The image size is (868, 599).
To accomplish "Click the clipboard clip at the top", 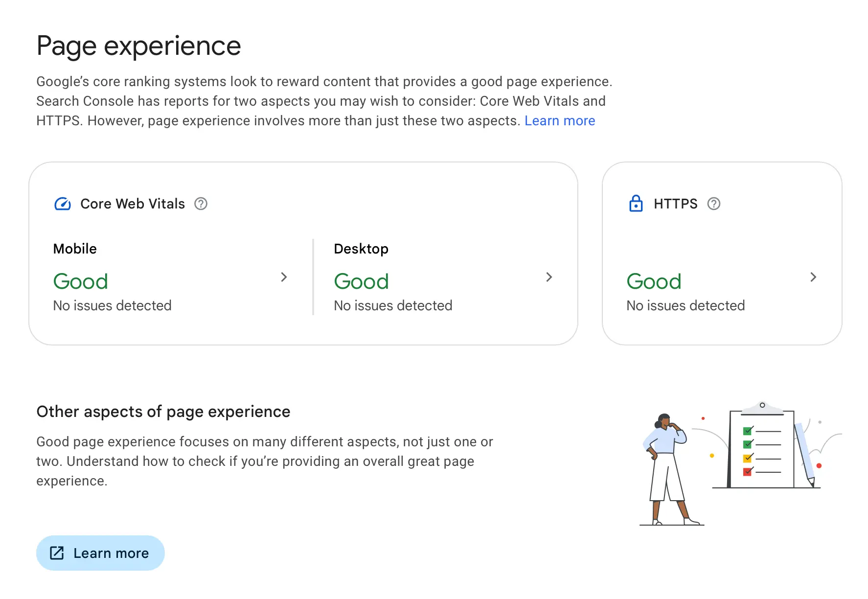I will pyautogui.click(x=762, y=407).
